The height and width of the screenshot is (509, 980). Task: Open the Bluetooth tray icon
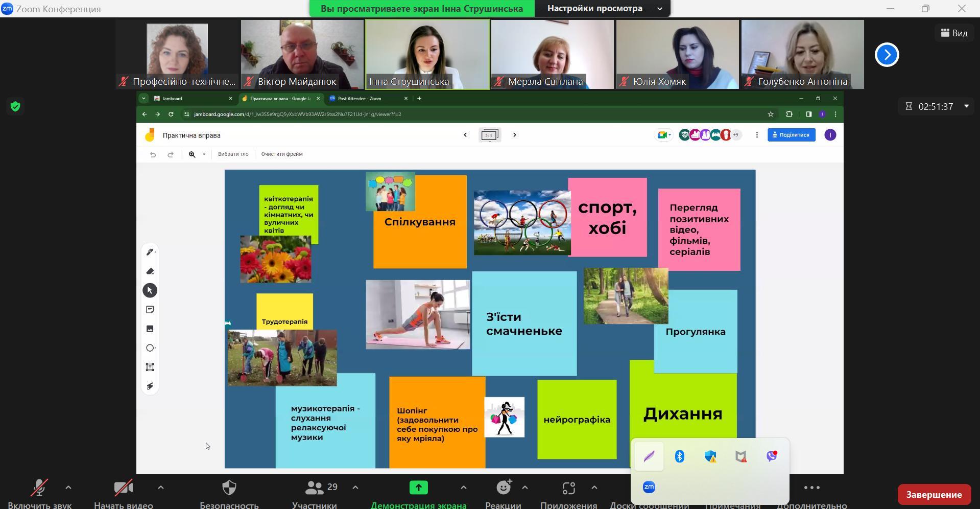(679, 456)
